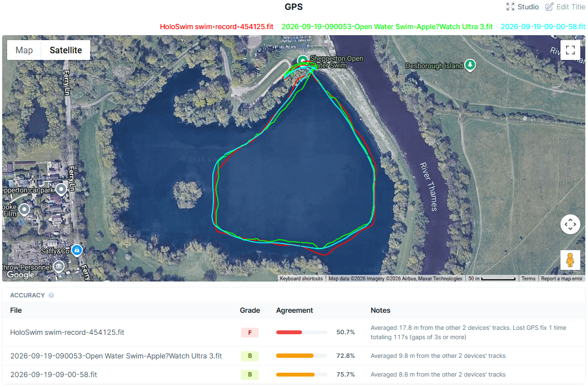This screenshot has height=387, width=588.
Task: Select the Street View pegman icon
Action: [570, 260]
